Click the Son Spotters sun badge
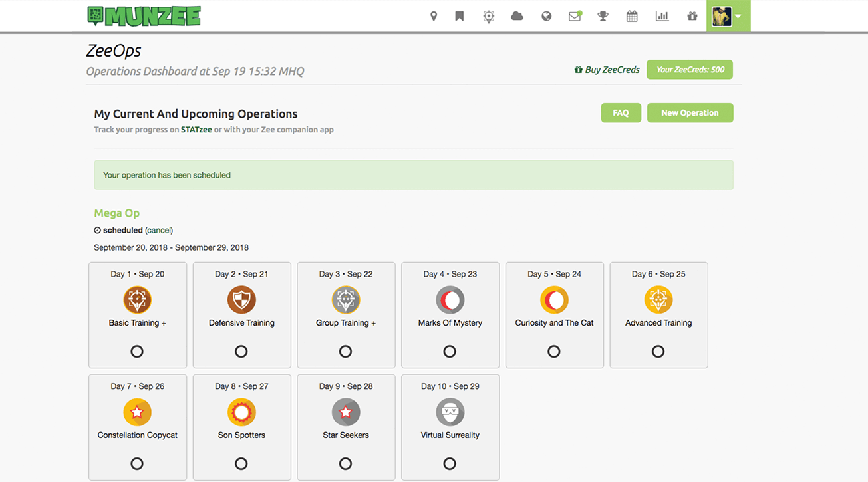 pyautogui.click(x=241, y=412)
